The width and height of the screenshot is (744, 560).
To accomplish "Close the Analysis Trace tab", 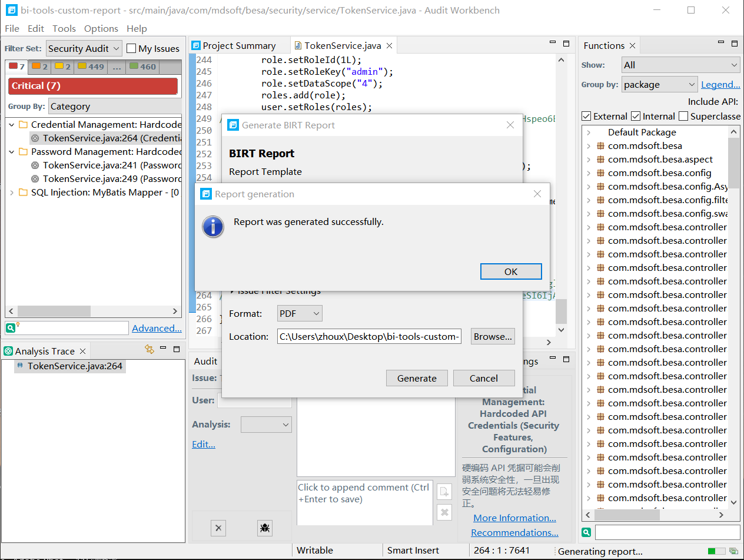I will pyautogui.click(x=82, y=351).
